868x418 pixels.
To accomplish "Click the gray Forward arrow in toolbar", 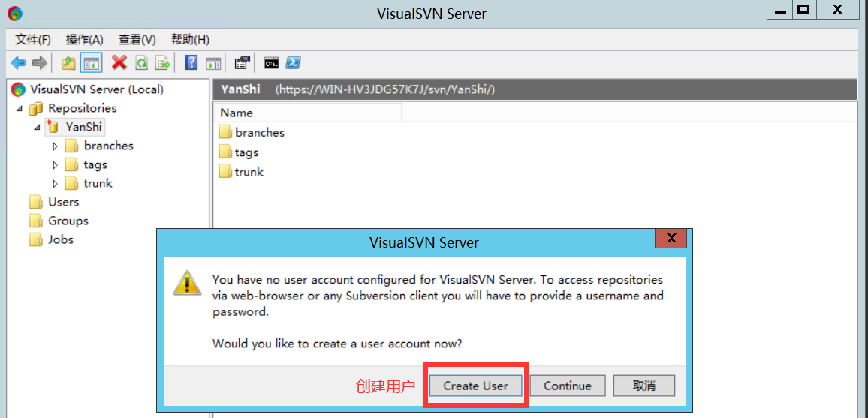I will point(39,63).
